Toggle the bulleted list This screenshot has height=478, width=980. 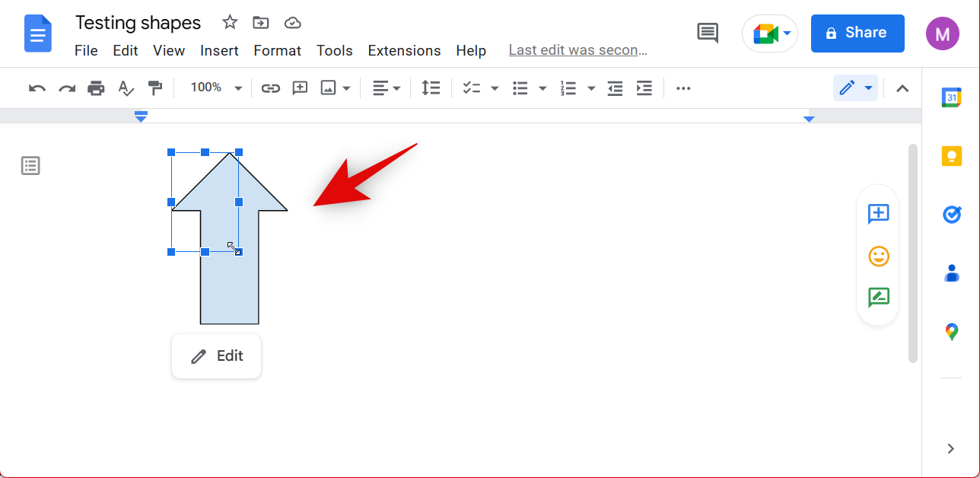click(520, 88)
